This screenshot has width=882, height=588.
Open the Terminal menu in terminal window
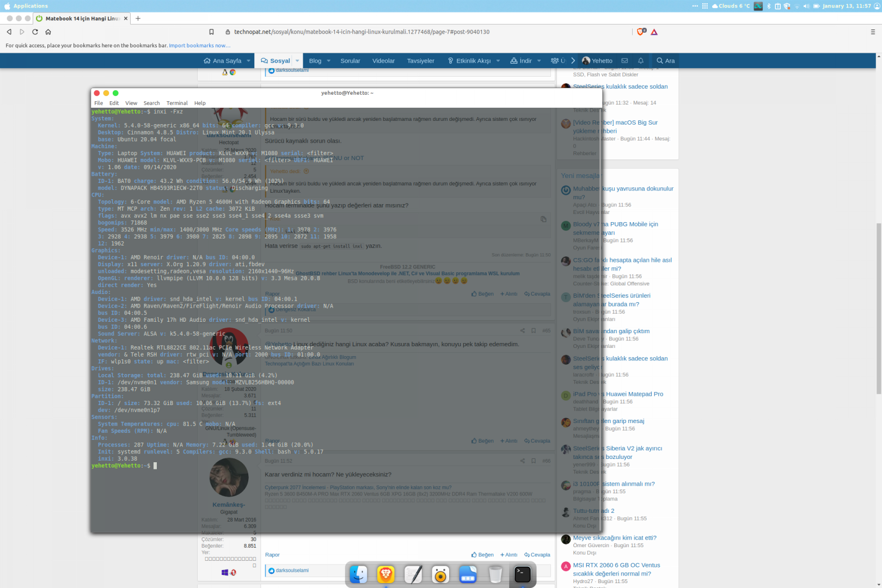point(177,103)
